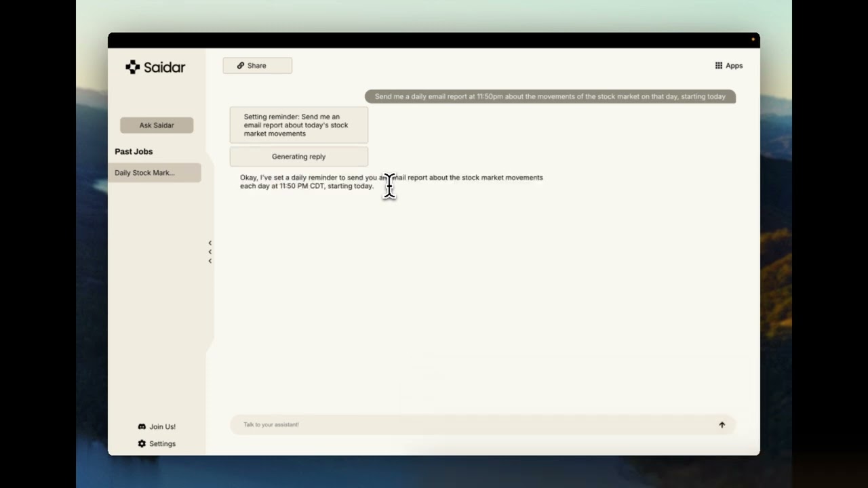
Task: Click the Setting reminder step card
Action: [x=299, y=125]
